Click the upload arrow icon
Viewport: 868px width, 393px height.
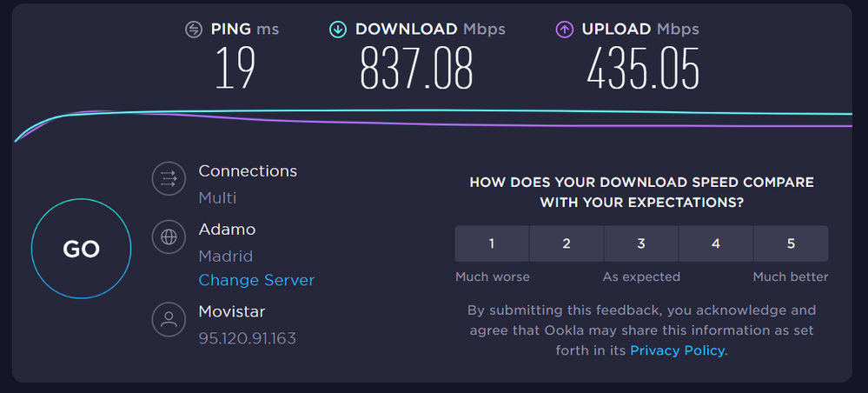(x=565, y=30)
